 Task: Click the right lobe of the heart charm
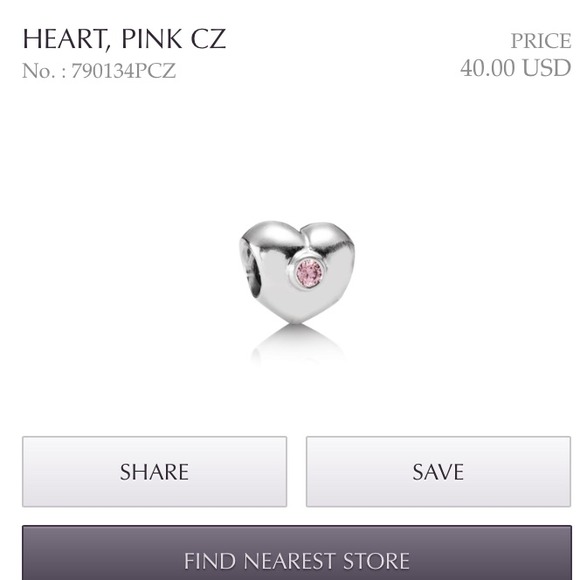(327, 239)
